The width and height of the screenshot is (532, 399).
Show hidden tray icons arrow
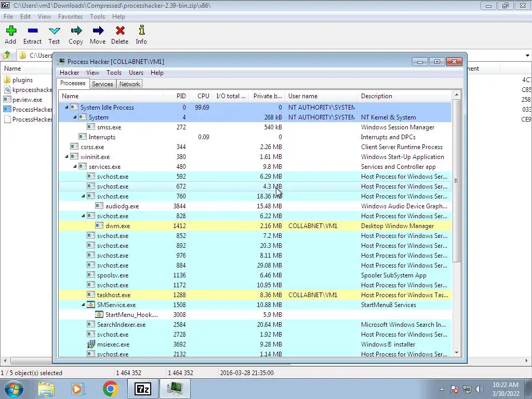[x=442, y=390]
